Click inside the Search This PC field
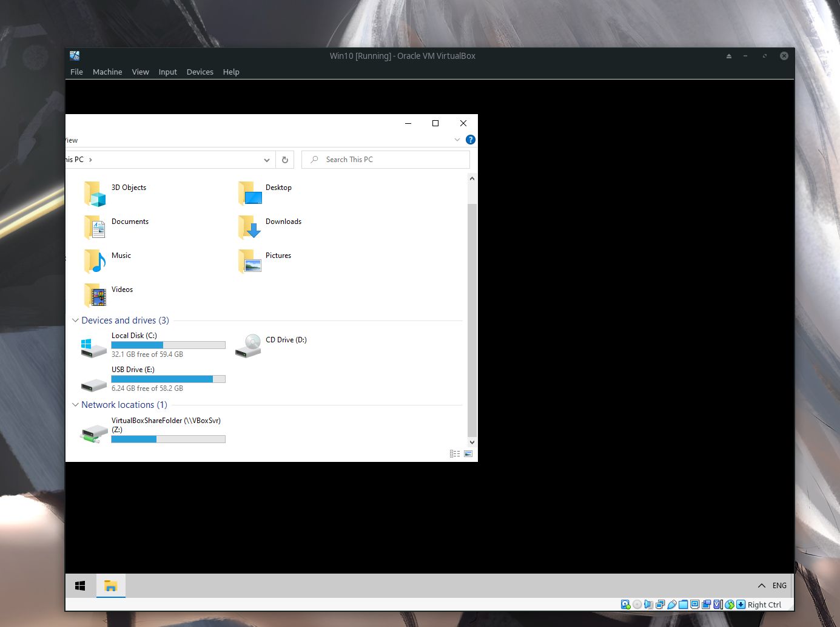The image size is (840, 627). tap(385, 159)
